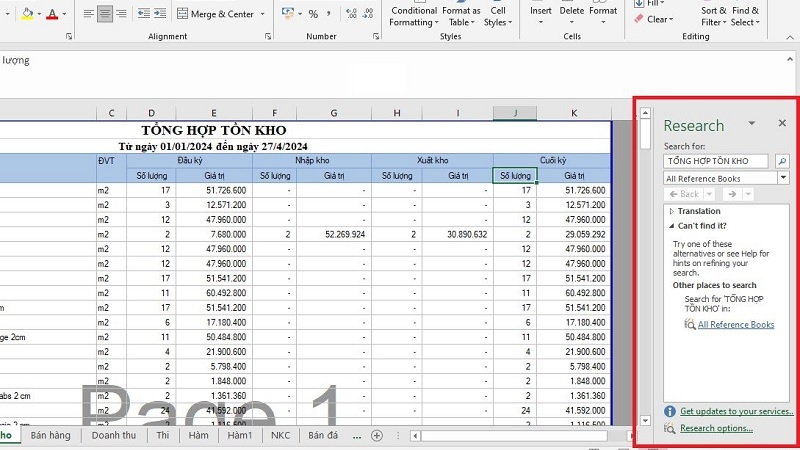Apply Percent Style format

point(313,14)
